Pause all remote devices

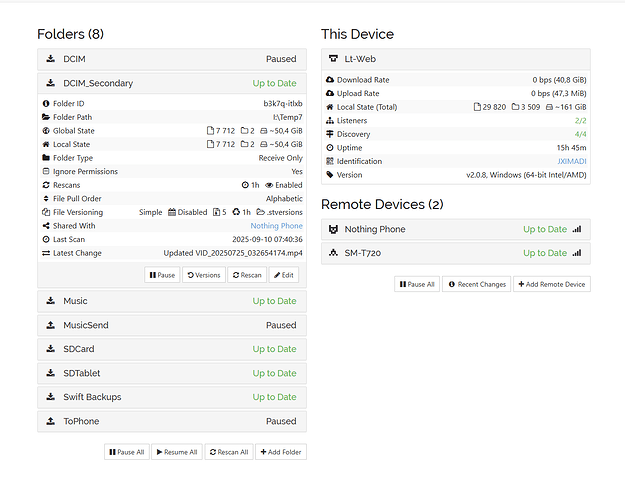(x=416, y=284)
